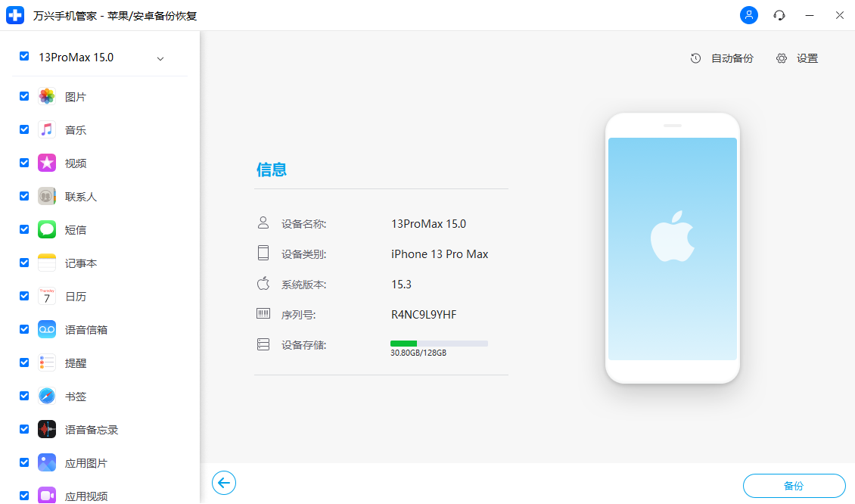Uncheck the 日历 checkbox
Viewport: 855px width, 504px height.
[24, 296]
